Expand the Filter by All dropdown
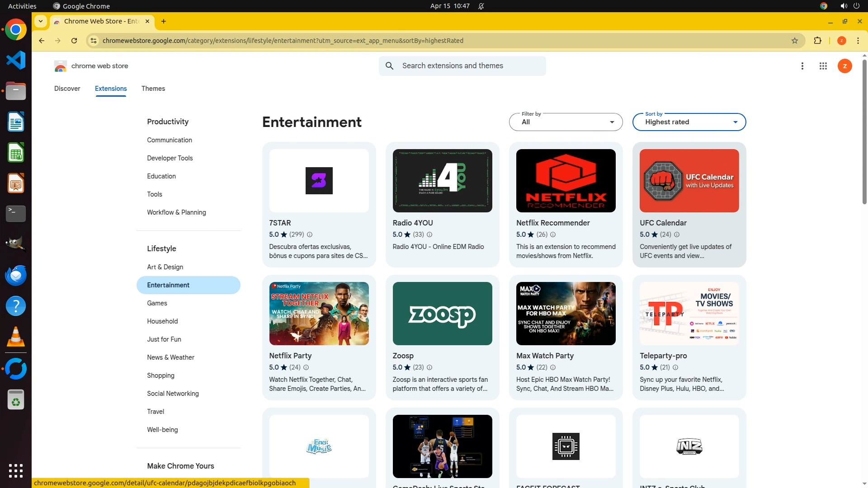Image resolution: width=868 pixels, height=488 pixels. (x=566, y=122)
